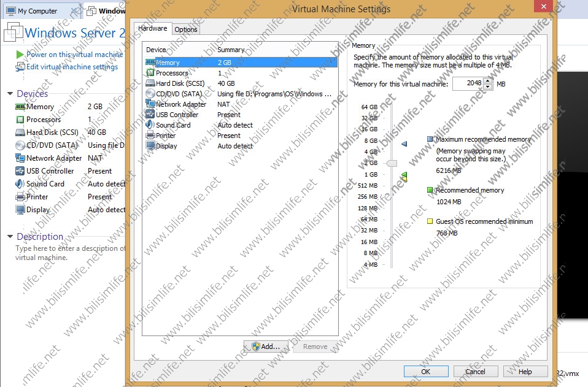Click the Processors icon in the Hardware list
The height and width of the screenshot is (387, 588).
point(150,73)
